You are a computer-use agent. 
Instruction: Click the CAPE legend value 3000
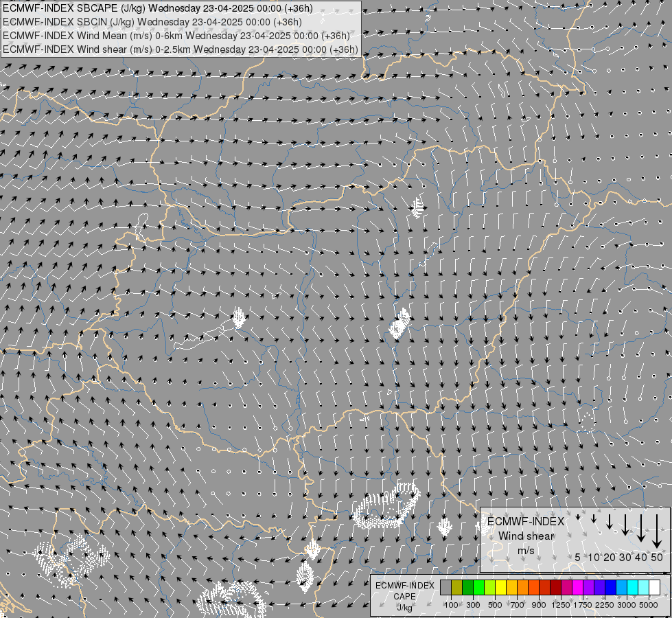point(627,605)
